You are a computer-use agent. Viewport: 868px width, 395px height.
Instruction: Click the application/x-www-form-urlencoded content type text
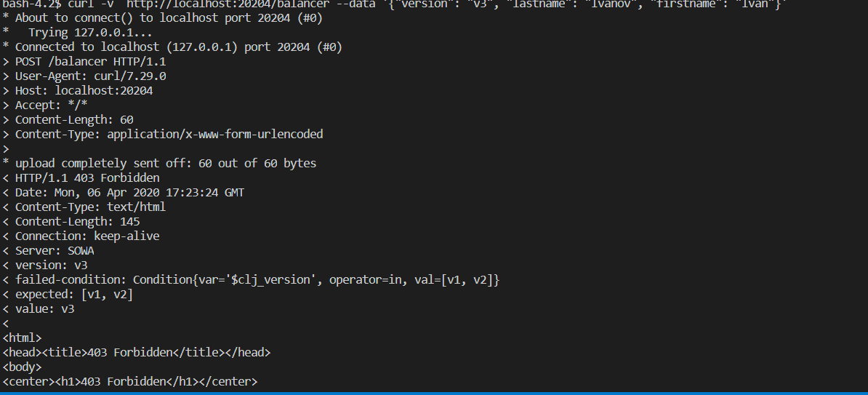(214, 134)
